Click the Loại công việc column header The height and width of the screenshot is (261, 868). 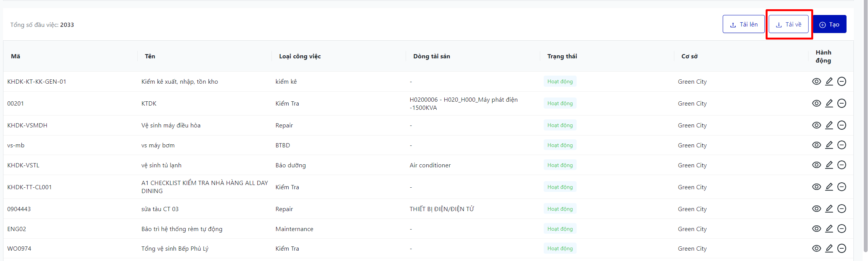[x=300, y=56]
